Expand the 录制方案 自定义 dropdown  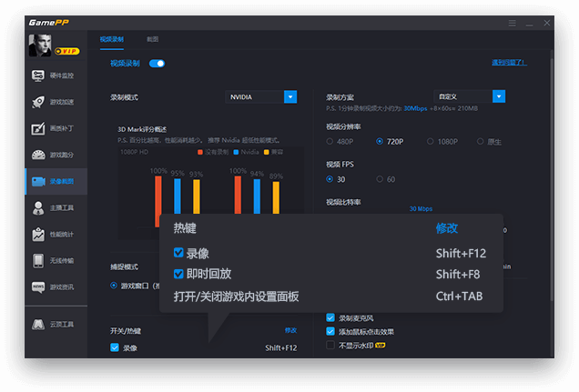click(x=499, y=96)
